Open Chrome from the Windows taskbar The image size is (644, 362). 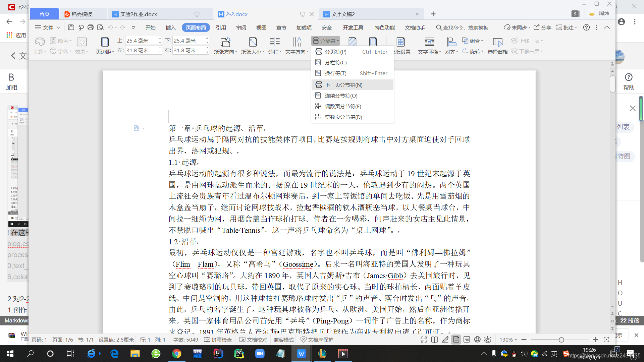pyautogui.click(x=176, y=354)
